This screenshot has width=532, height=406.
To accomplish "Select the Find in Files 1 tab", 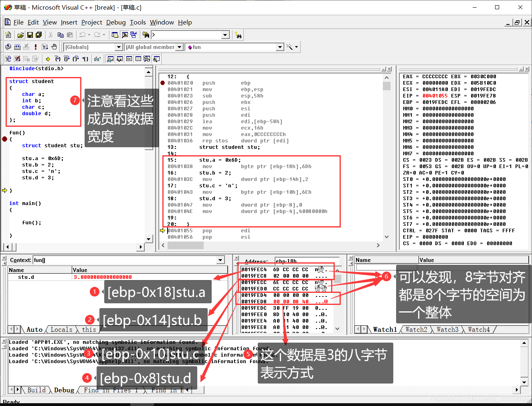I will point(111,390).
